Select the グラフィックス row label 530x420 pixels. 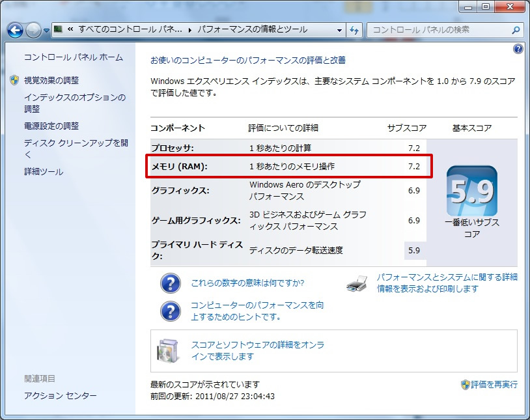tap(180, 190)
